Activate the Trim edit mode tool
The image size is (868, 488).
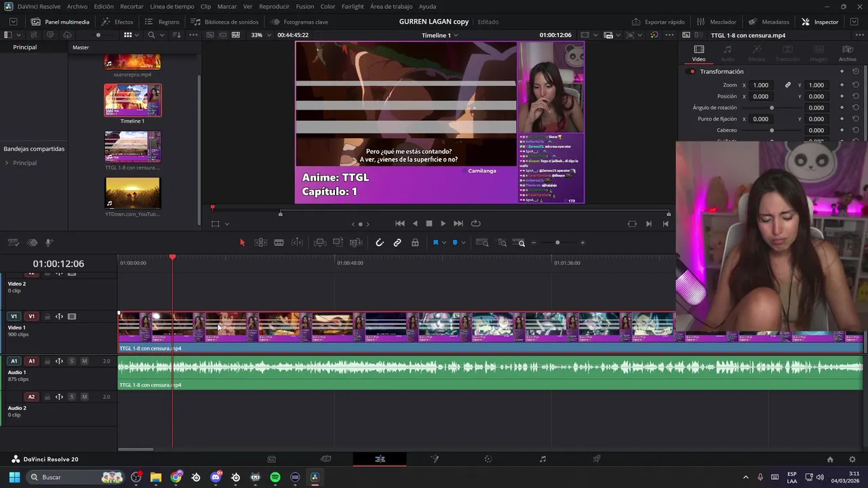260,243
